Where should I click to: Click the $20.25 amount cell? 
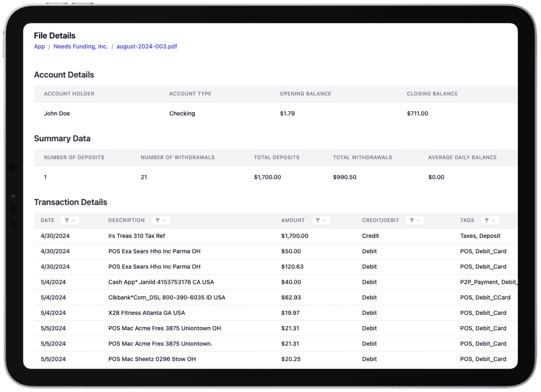[291, 359]
